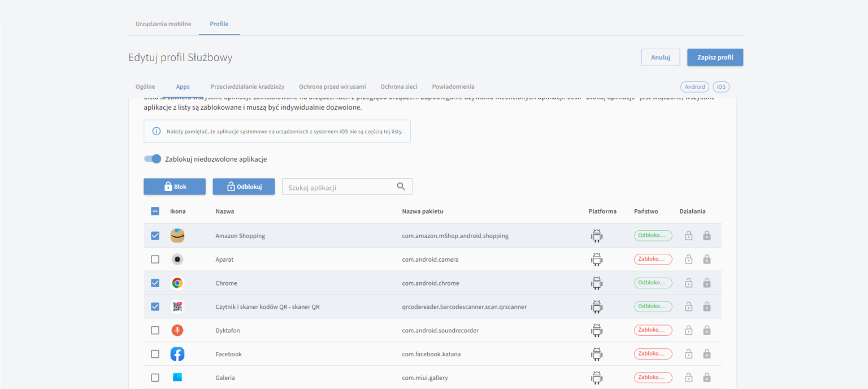Switch to Przeciwdziałanie kradzieży tab

pyautogui.click(x=248, y=87)
